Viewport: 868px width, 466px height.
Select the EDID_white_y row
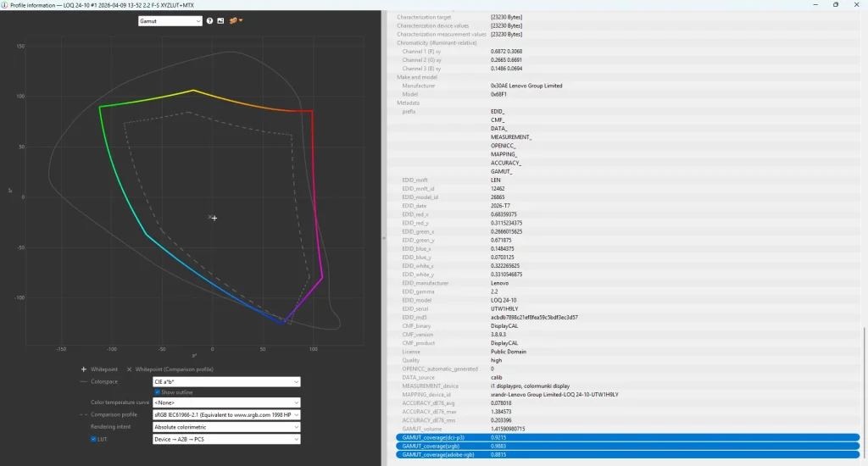coord(628,275)
